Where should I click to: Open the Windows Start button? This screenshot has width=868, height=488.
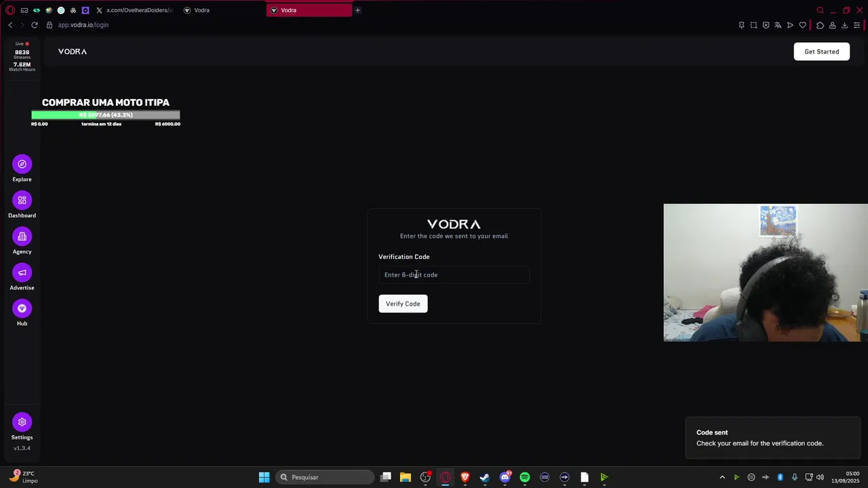pos(264,477)
